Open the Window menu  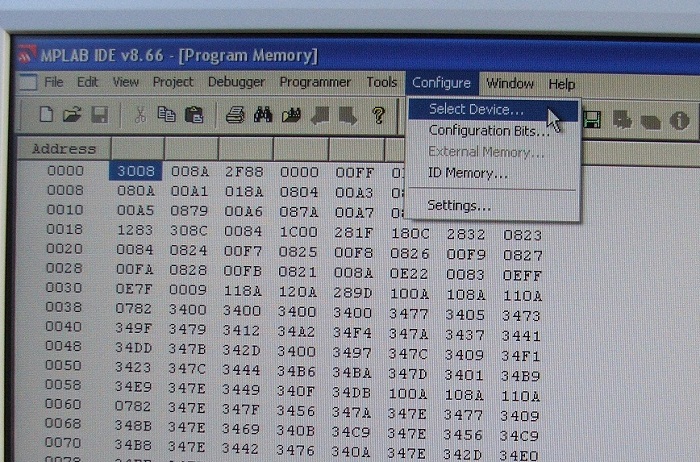pyautogui.click(x=510, y=83)
